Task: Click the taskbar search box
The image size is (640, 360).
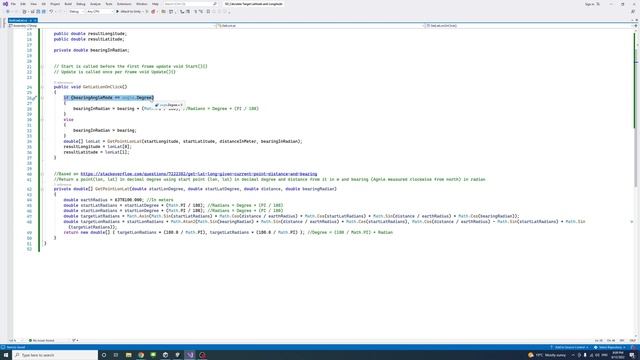Action: (x=55, y=355)
